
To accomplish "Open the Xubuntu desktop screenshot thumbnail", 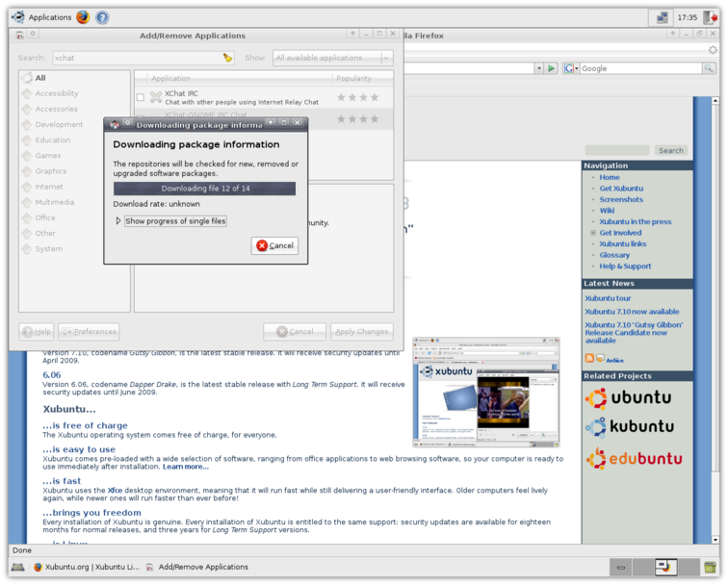I will click(485, 393).
